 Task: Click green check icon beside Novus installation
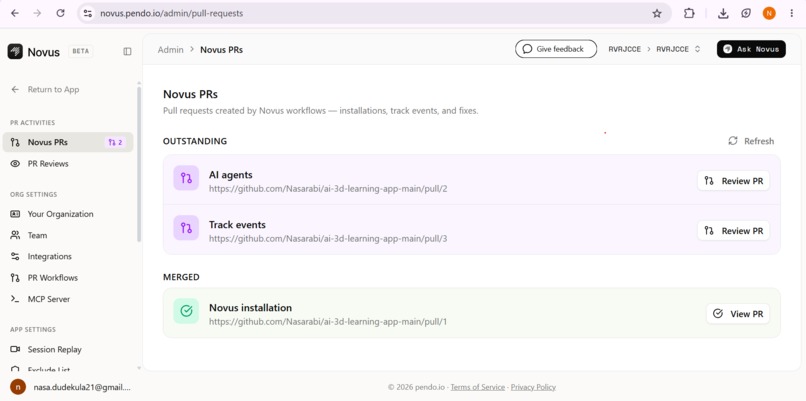[186, 311]
